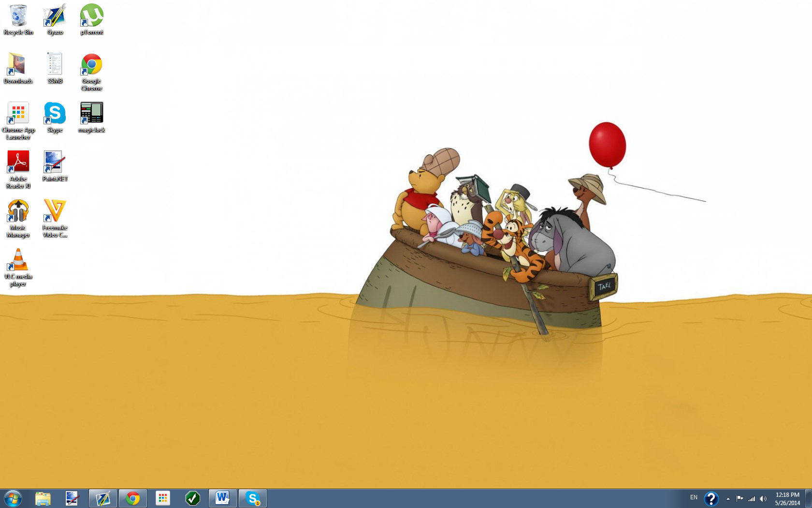The image size is (812, 508).
Task: Click the Help question mark tray icon
Action: (711, 498)
